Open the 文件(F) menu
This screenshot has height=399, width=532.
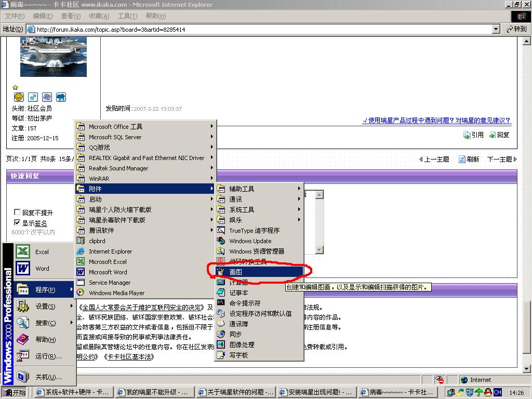[15, 16]
